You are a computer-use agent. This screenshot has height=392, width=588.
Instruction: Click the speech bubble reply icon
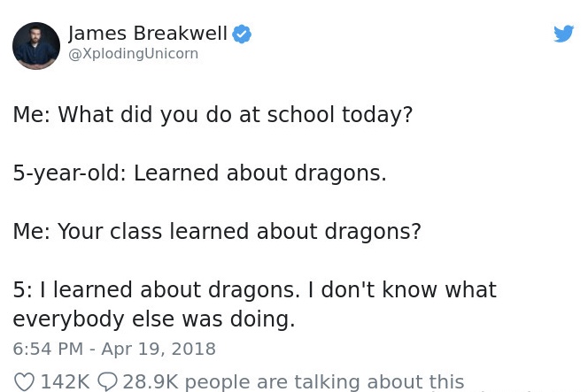(107, 382)
